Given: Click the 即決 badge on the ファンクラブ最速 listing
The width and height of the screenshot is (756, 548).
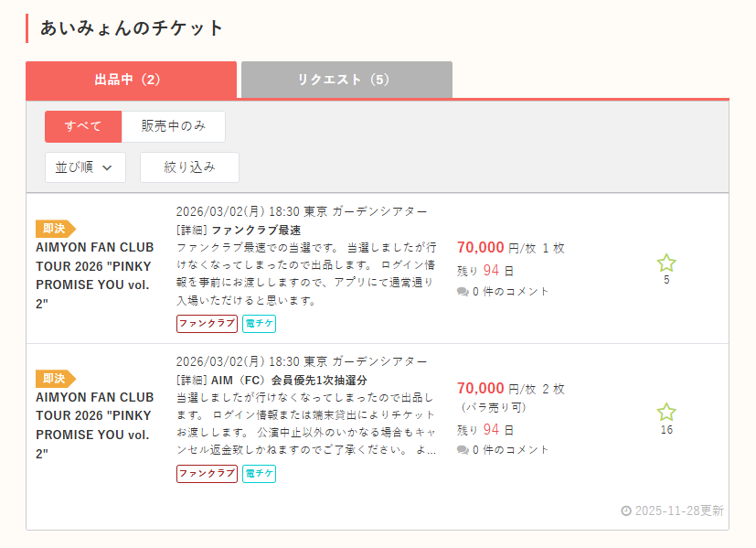Looking at the screenshot, I should [x=56, y=229].
